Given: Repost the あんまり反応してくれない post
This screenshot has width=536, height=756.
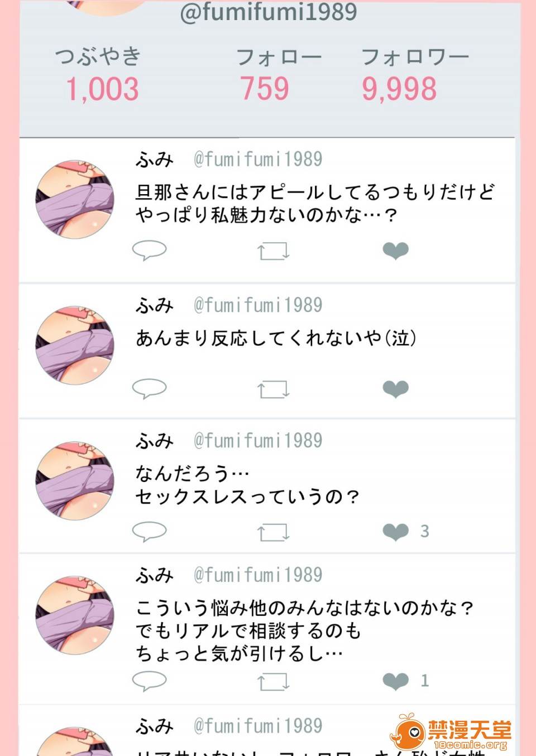Looking at the screenshot, I should 273,388.
